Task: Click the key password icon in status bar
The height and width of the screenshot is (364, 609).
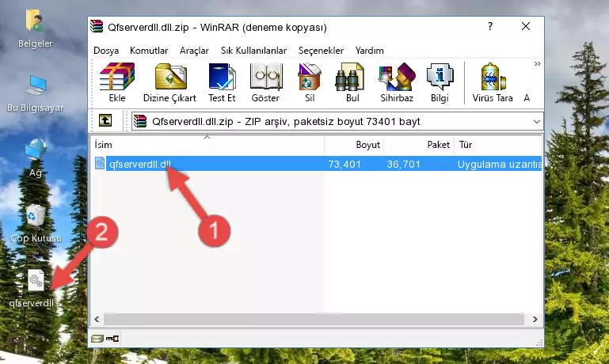Action: [x=112, y=339]
